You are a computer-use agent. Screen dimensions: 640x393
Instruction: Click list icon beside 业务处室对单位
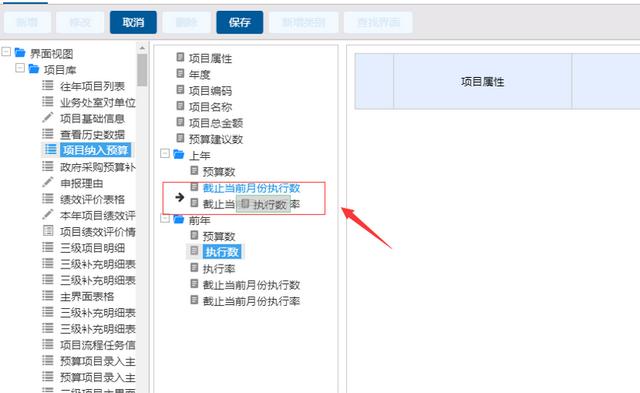(x=48, y=101)
